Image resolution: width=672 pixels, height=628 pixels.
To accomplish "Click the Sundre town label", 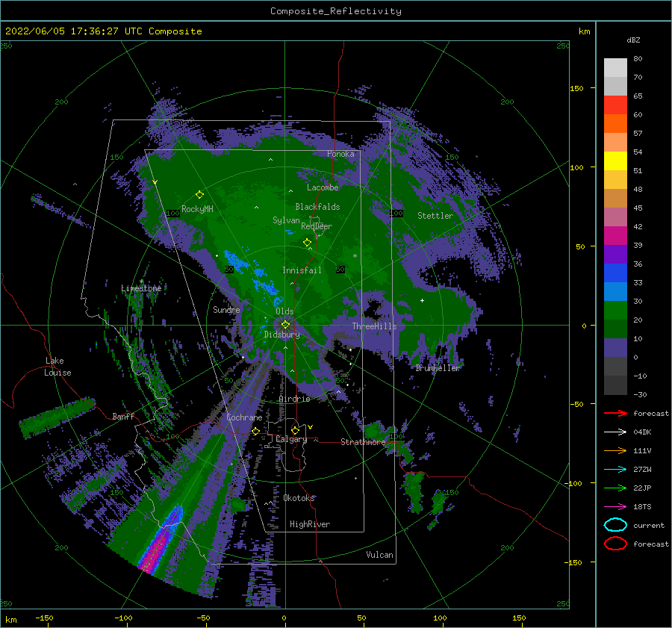I will 226,309.
